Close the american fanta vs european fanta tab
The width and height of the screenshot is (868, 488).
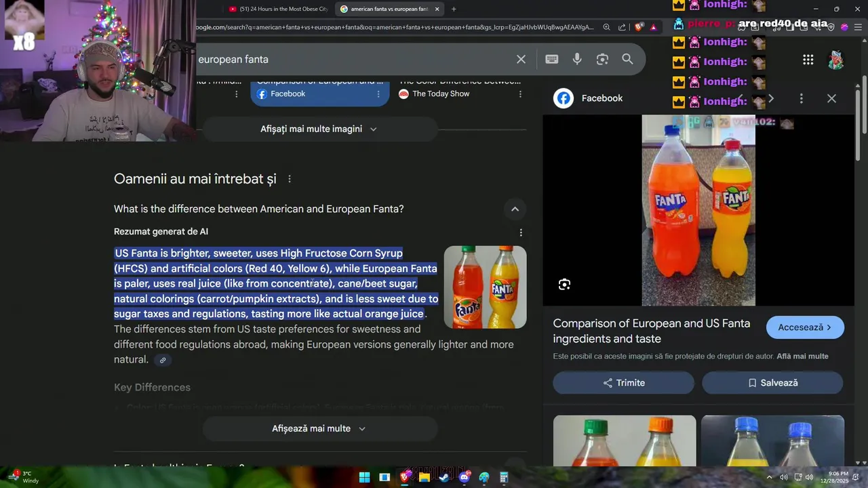tap(437, 9)
